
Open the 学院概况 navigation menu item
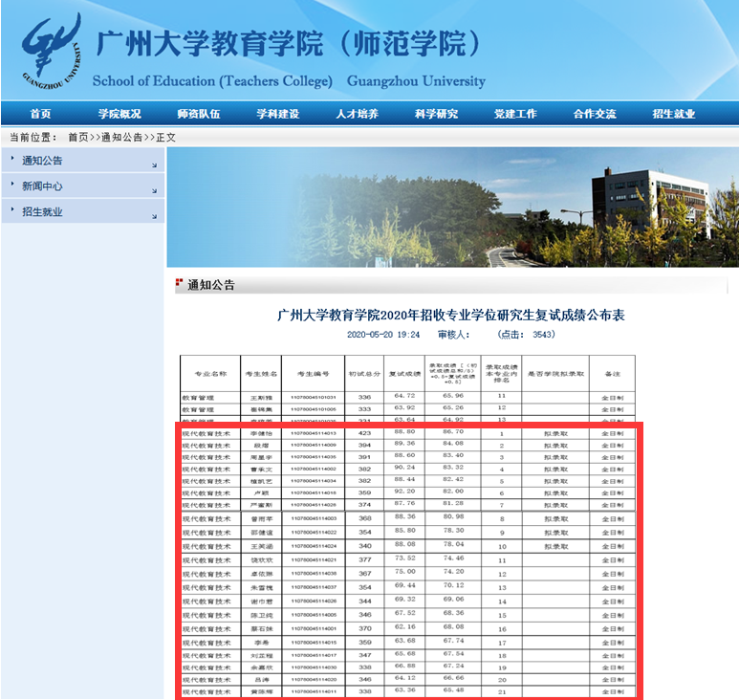click(120, 114)
